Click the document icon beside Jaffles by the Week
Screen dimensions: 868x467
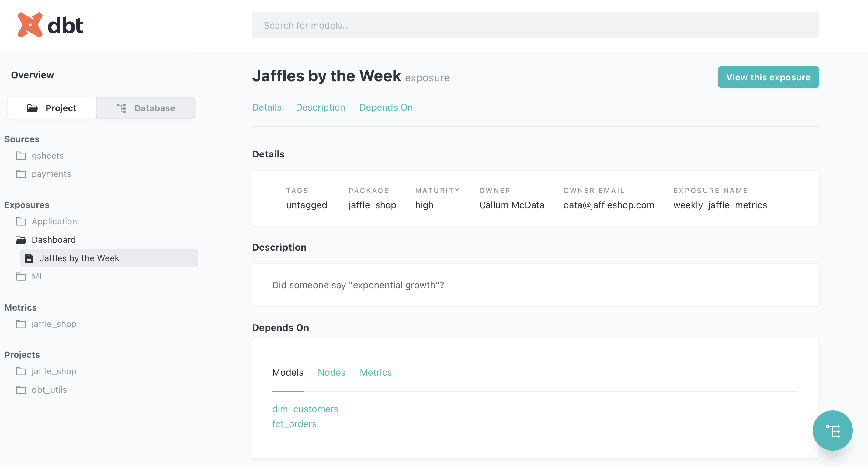pyautogui.click(x=29, y=258)
